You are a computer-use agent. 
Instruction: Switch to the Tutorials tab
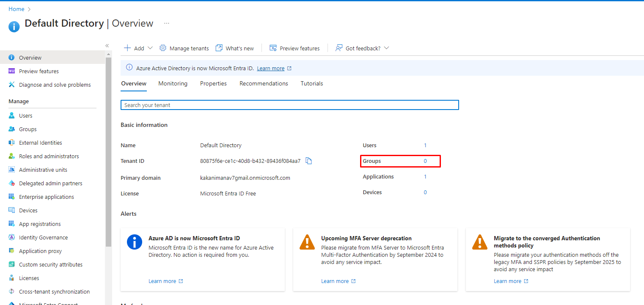pyautogui.click(x=312, y=83)
